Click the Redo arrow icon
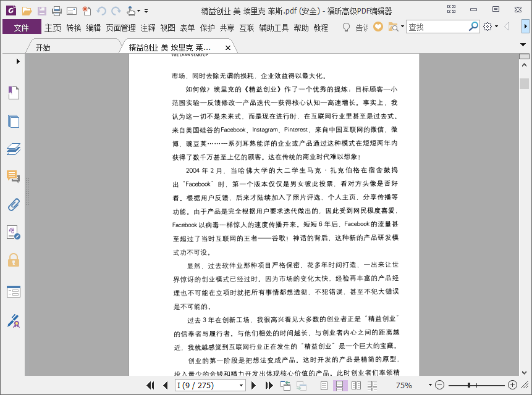 click(x=116, y=11)
